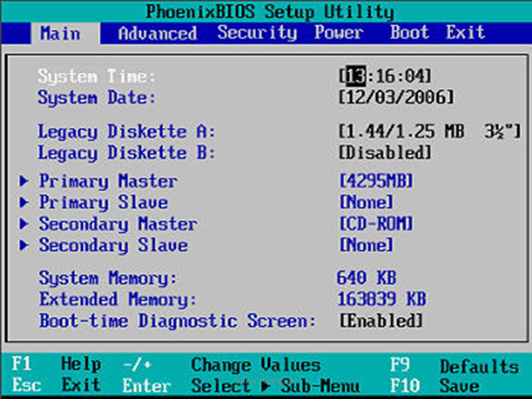Click the F1 key hint
The width and height of the screenshot is (532, 399).
[x=22, y=364]
